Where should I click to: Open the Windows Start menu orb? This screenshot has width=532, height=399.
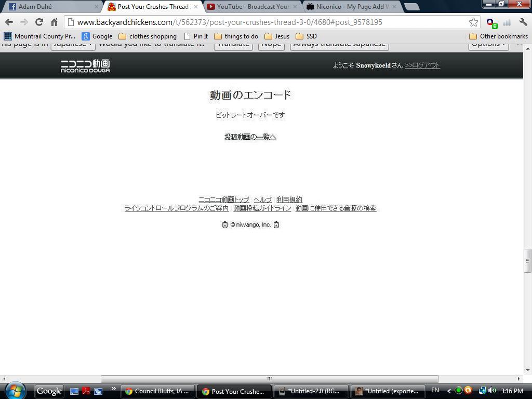[x=15, y=391]
